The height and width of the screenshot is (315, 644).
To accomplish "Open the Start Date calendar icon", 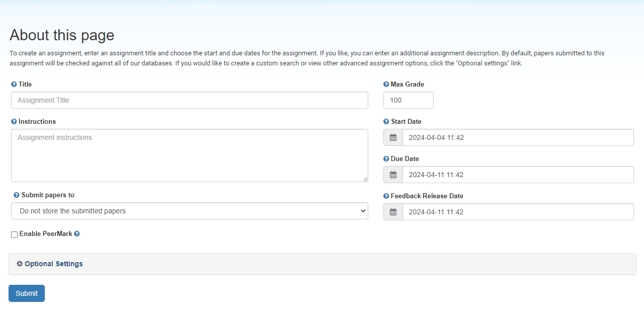I will coord(393,137).
